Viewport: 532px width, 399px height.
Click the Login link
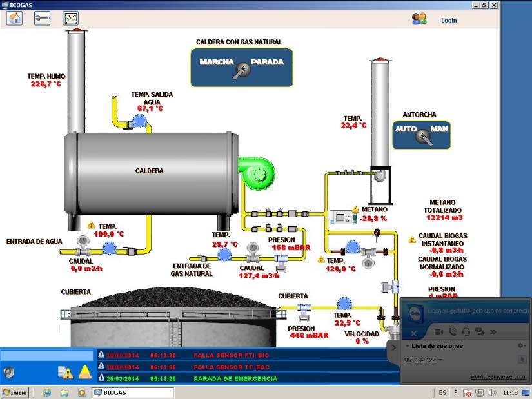pyautogui.click(x=449, y=20)
